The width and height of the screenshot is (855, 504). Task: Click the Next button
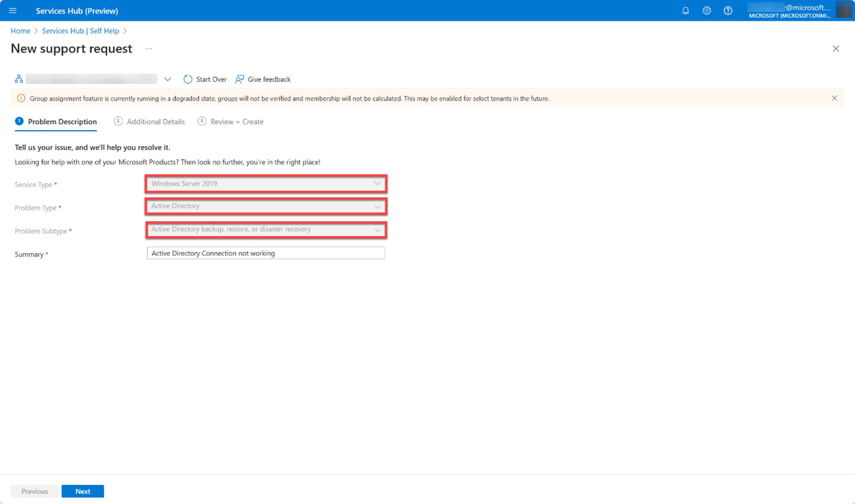coord(83,491)
